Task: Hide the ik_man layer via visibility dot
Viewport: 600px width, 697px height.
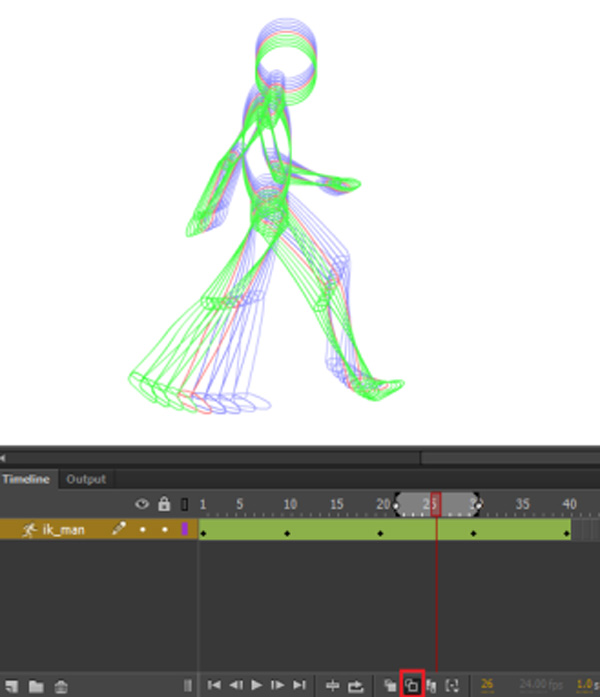Action: pos(143,529)
